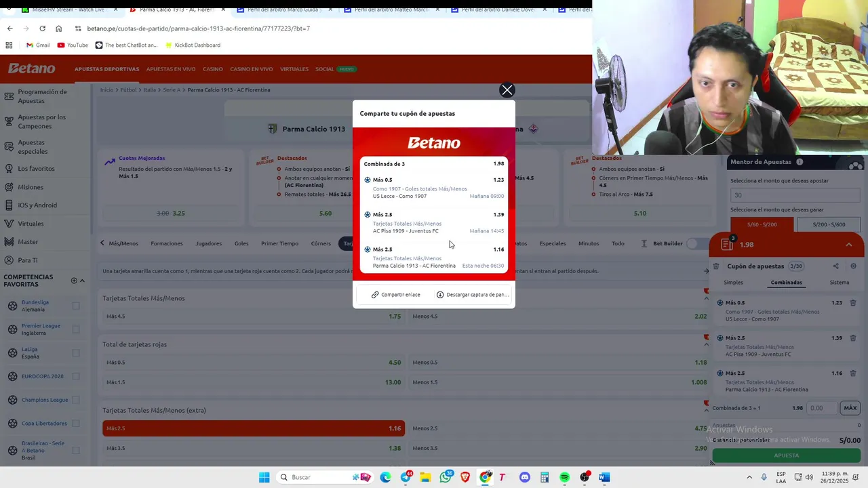Open Discord from the taskbar

pos(524,477)
